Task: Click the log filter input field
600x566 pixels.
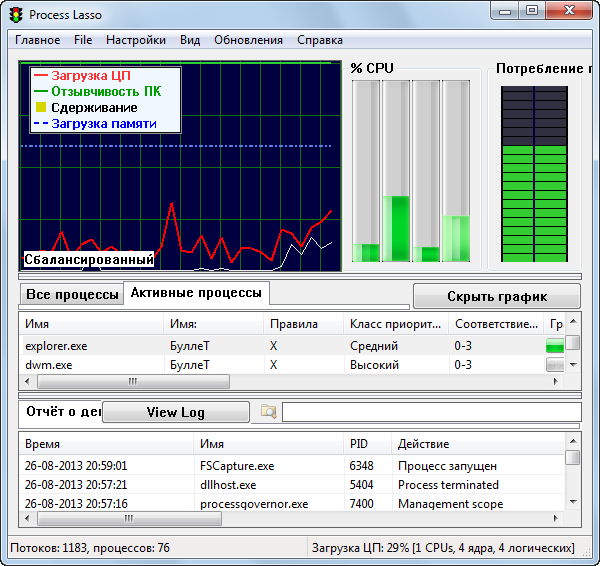Action: 430,412
